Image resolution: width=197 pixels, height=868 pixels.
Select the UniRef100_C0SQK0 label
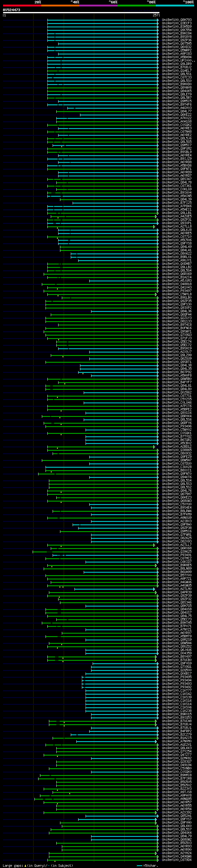click(x=177, y=772)
